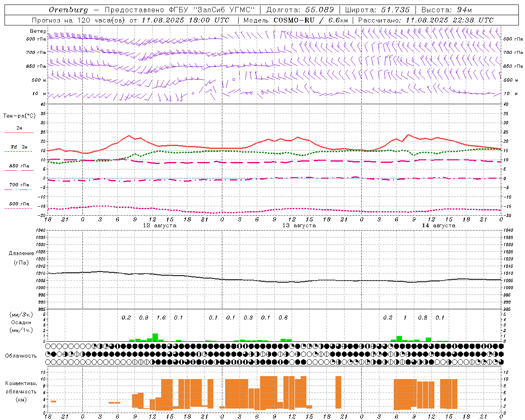Select the "14 августа" date label
Screen dimensions: 525x420
pyautogui.click(x=438, y=226)
